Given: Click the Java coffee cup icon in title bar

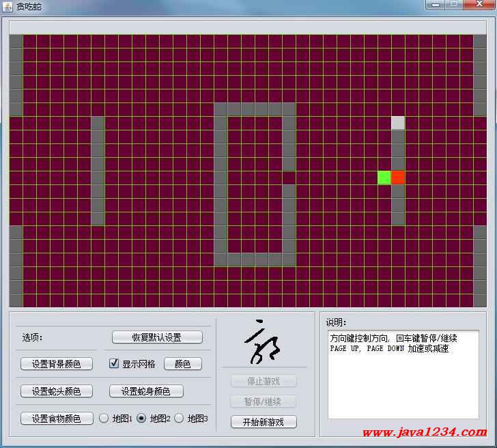Looking at the screenshot, I should click(x=8, y=5).
